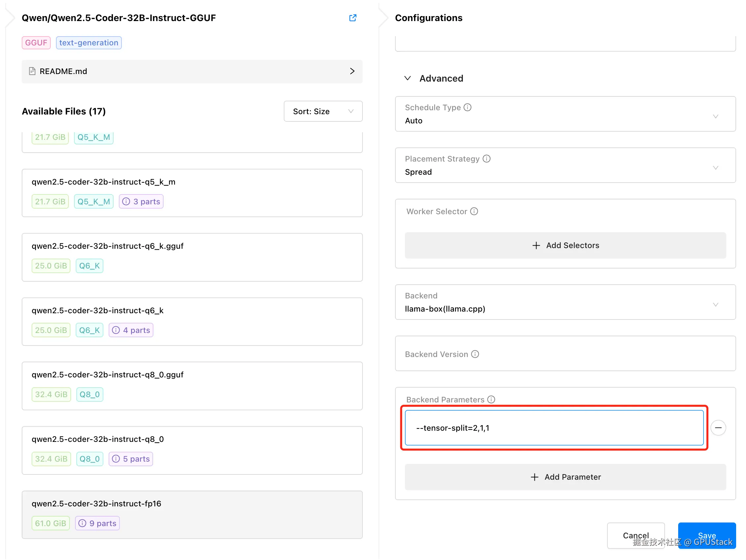
Task: Click the Add Selectors button
Action: tap(565, 245)
